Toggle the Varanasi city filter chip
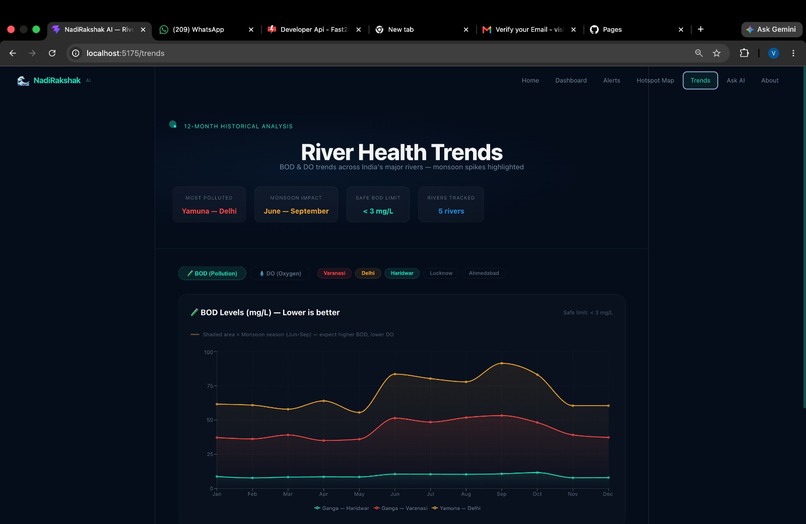The width and height of the screenshot is (806, 524). tap(334, 274)
